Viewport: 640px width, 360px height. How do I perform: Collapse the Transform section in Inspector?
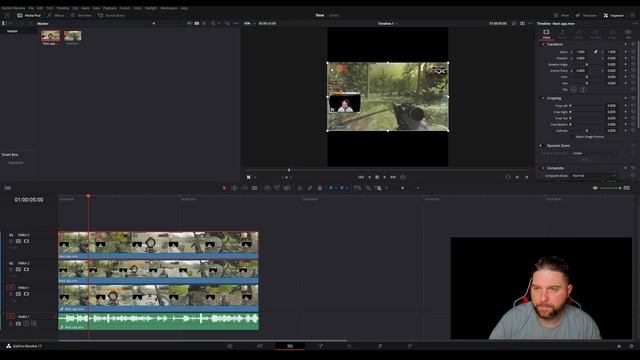555,44
